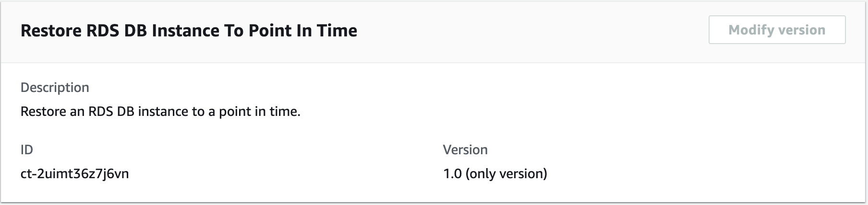
Task: Click the word "Instance" in the title
Action: (x=185, y=31)
